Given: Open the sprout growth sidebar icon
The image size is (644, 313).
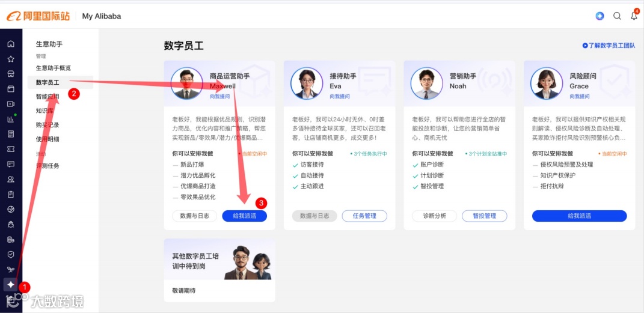Looking at the screenshot, I should click(x=11, y=270).
